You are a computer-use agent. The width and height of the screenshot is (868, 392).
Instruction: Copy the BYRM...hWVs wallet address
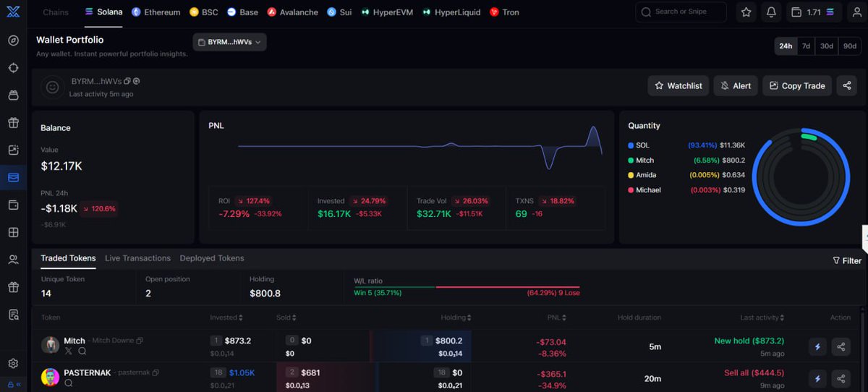127,81
